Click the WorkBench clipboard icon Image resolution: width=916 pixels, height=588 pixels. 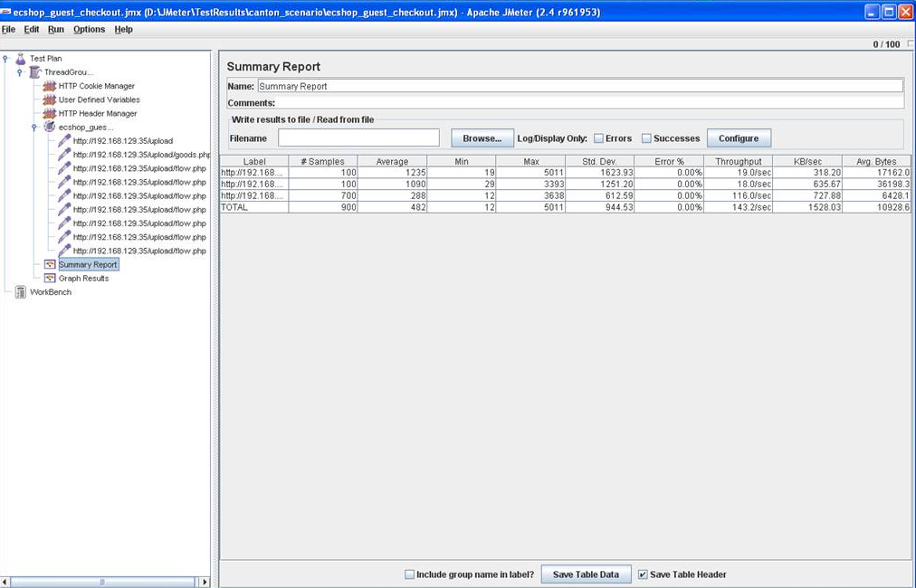pos(21,292)
